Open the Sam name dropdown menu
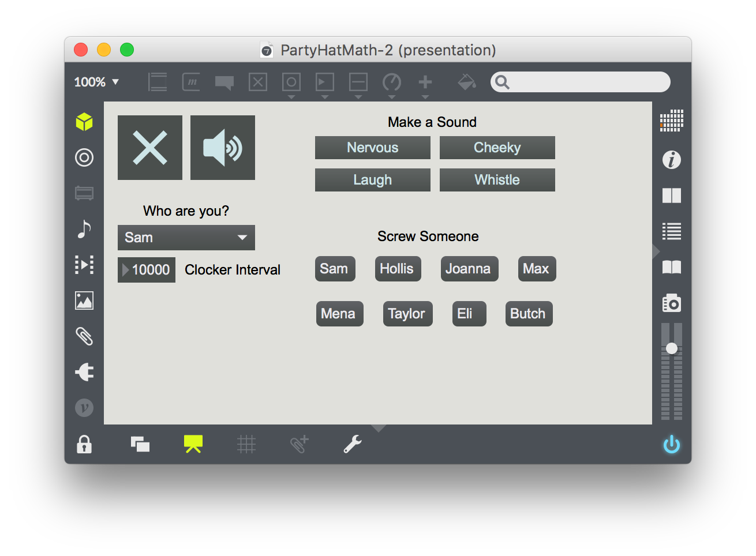 (186, 238)
